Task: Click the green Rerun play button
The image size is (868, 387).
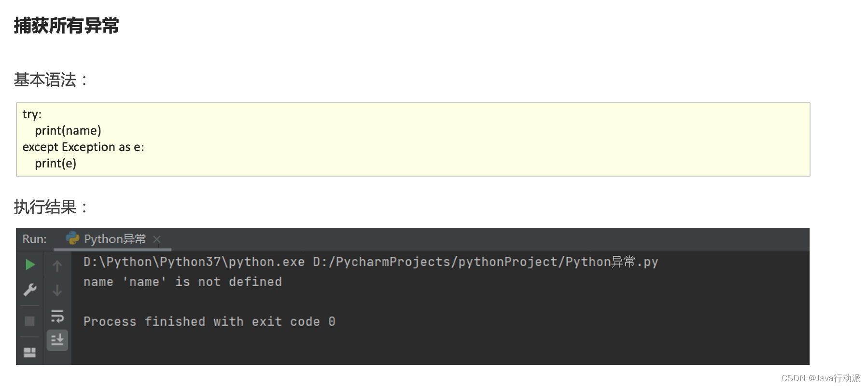Action: [x=30, y=264]
